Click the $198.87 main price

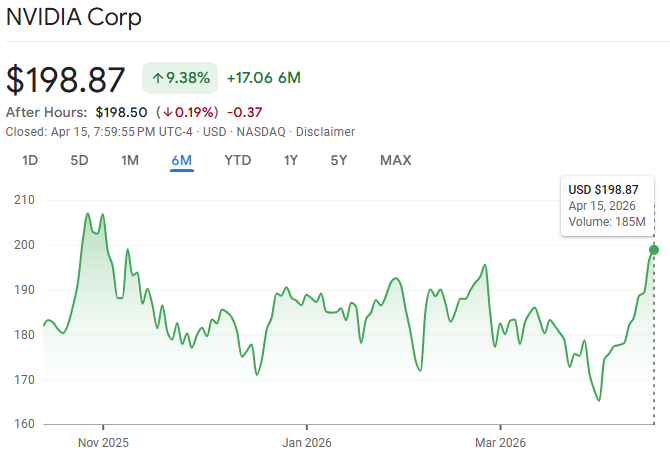point(65,79)
